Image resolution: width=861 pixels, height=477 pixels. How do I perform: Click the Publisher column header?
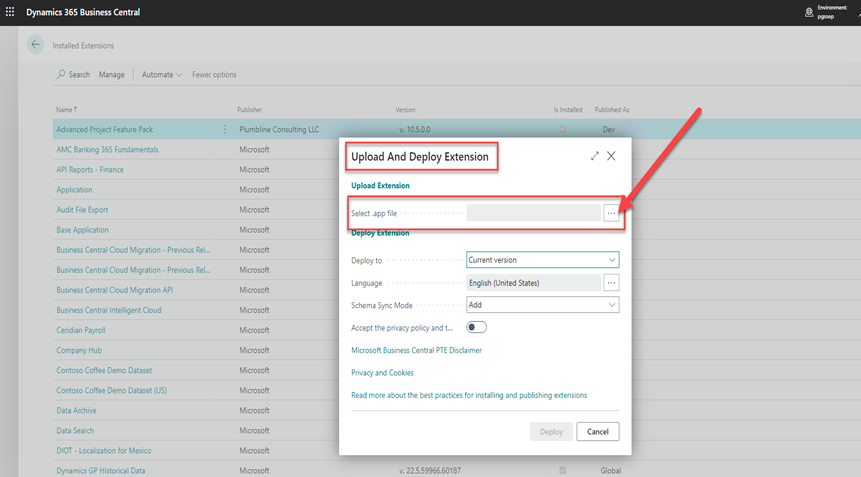[249, 110]
